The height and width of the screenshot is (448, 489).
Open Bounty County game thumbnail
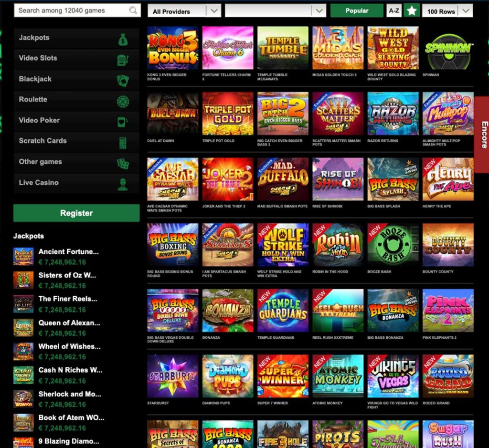coord(448,245)
